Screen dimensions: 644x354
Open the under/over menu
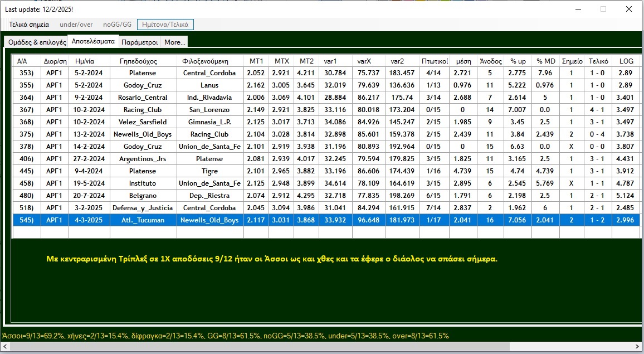(76, 25)
